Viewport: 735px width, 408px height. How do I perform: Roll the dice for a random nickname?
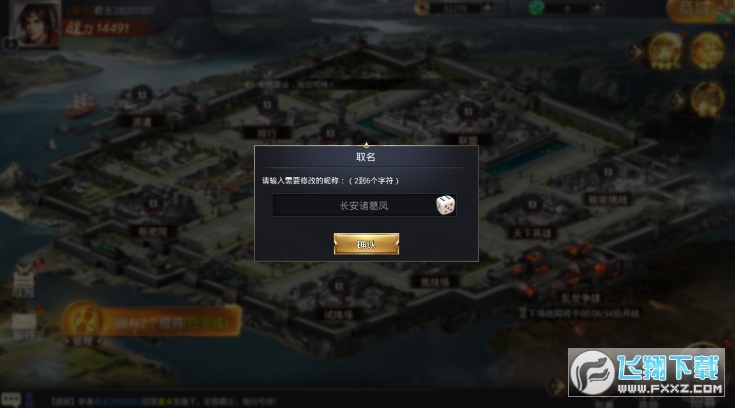click(445, 205)
